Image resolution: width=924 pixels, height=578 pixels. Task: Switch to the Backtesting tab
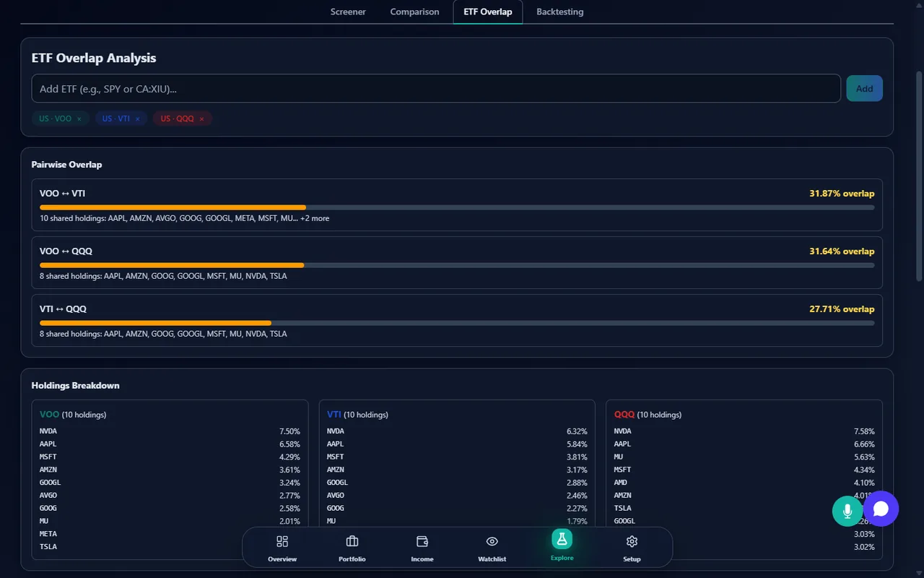point(560,12)
